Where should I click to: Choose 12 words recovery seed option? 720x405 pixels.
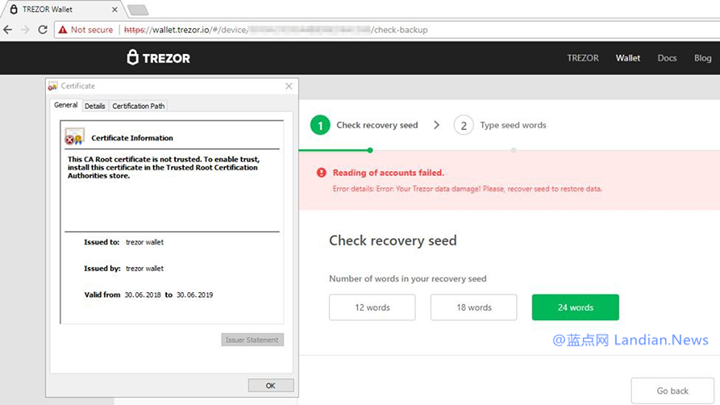[372, 307]
